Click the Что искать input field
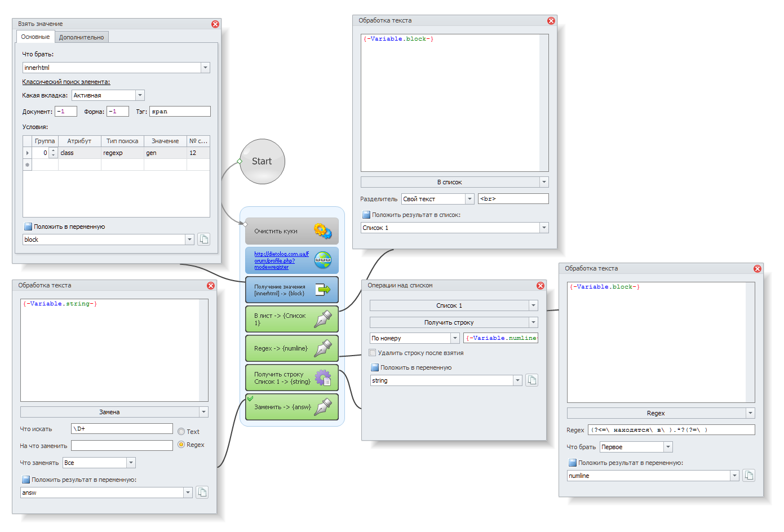784x532 pixels. 122,429
